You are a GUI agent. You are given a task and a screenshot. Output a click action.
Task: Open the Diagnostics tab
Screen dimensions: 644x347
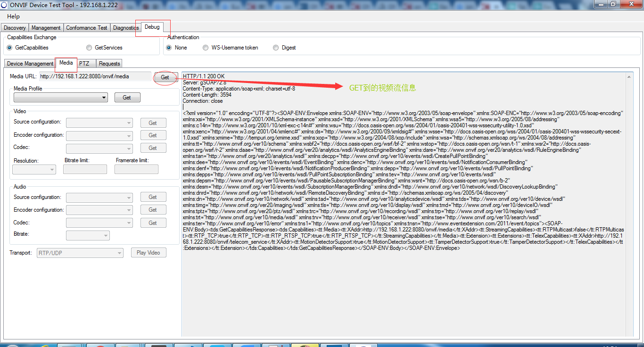click(126, 28)
